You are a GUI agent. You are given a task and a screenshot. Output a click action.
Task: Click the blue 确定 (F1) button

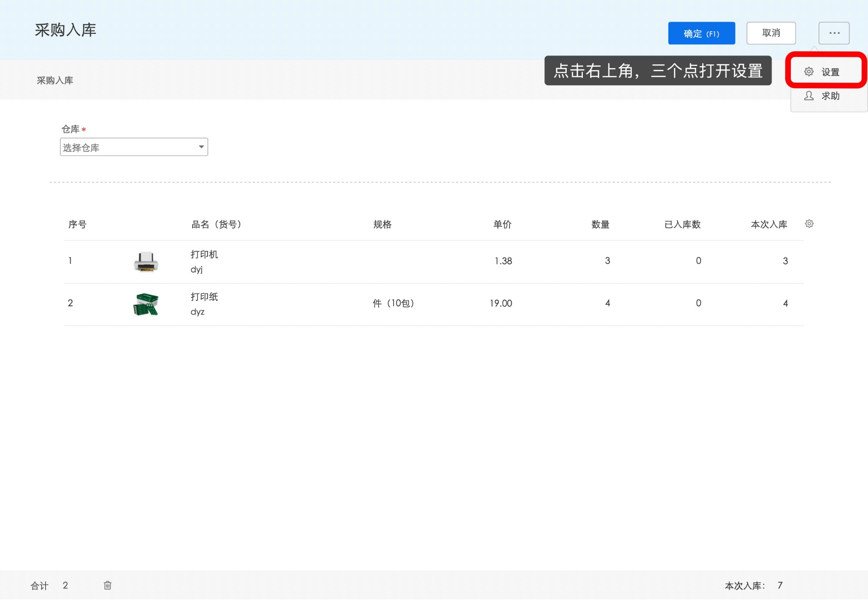pyautogui.click(x=701, y=33)
